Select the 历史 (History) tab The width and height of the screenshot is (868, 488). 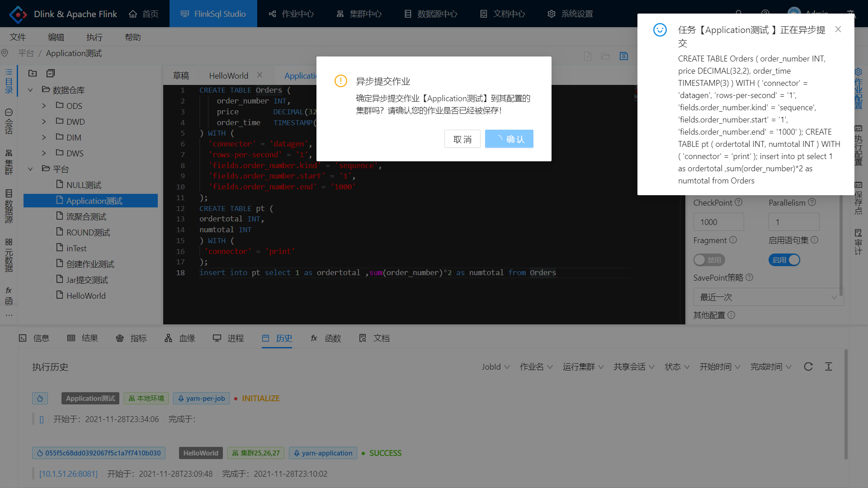click(x=278, y=338)
